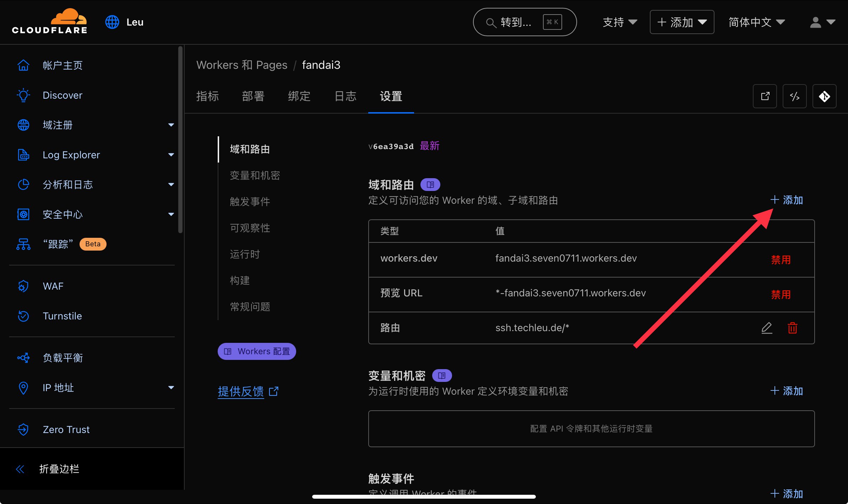Open docs book icon next to 变量和机密 heading
The height and width of the screenshot is (504, 848).
click(442, 376)
